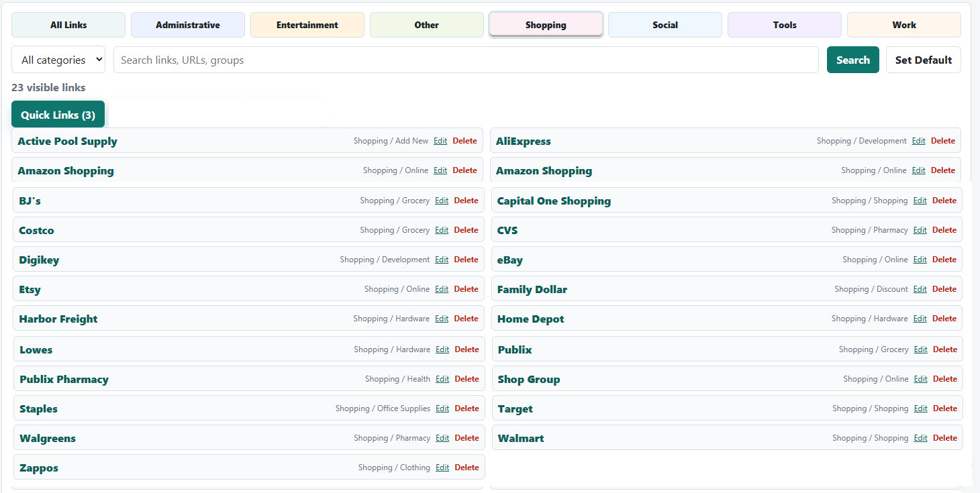Delete the eBay entry
This screenshot has width=980, height=493.
pos(944,260)
